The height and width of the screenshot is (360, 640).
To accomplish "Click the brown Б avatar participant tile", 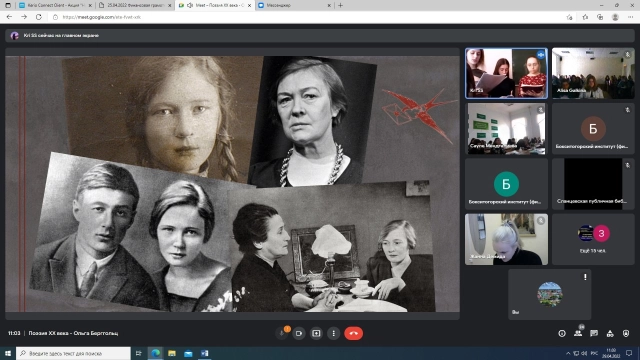I will 593,129.
